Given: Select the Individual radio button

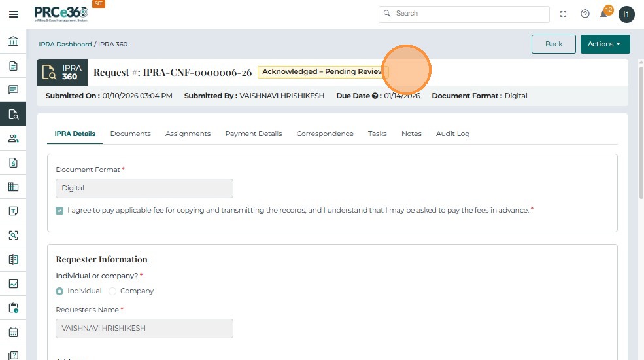Looking at the screenshot, I should click(x=59, y=291).
